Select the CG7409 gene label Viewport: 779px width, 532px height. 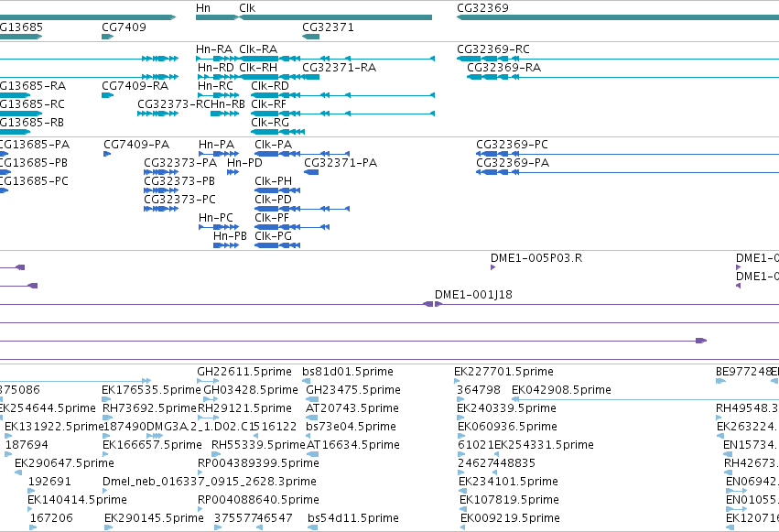pos(124,27)
